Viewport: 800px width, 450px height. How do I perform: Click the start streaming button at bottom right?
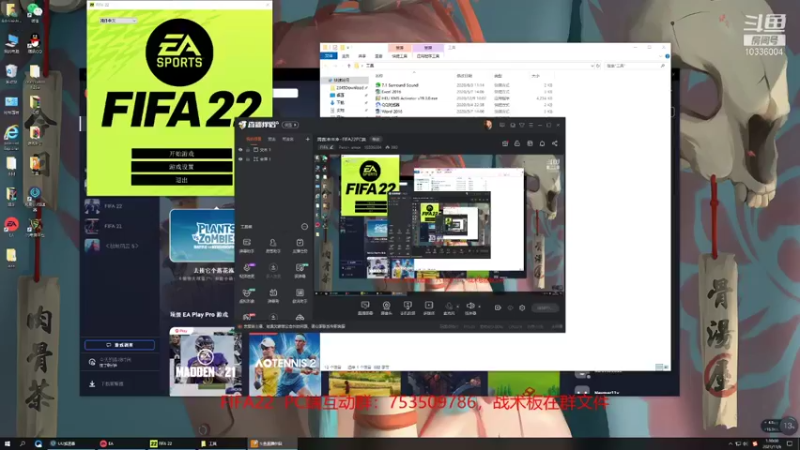(x=544, y=308)
